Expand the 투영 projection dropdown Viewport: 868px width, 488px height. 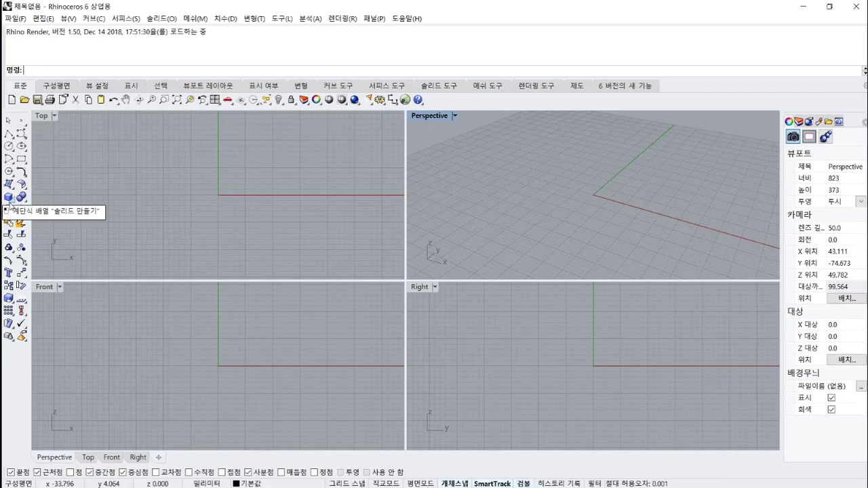(x=861, y=201)
